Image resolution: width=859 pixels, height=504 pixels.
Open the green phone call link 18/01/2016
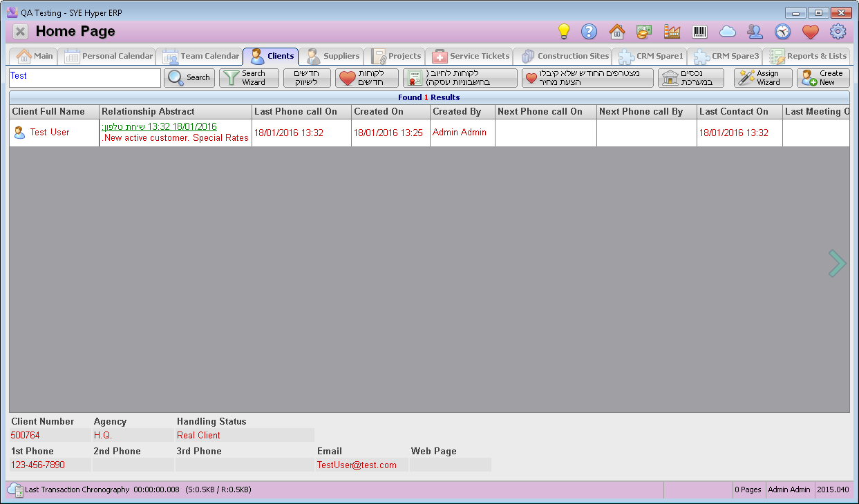160,127
